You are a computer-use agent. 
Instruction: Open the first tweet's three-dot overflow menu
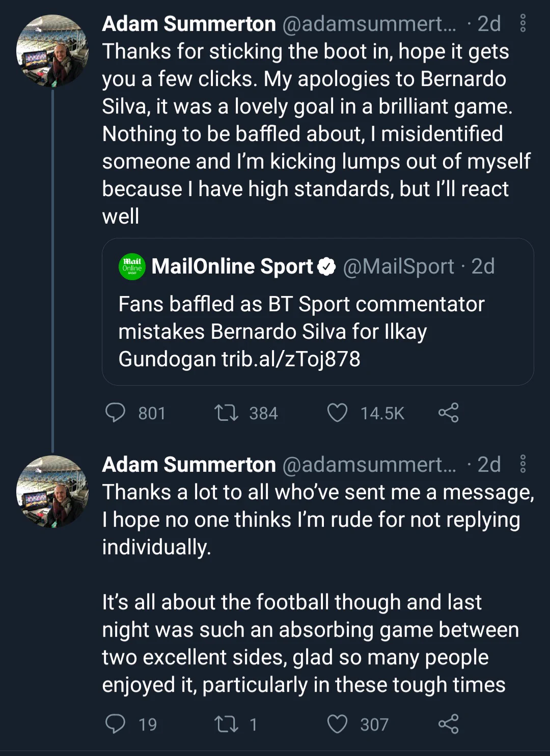coord(522,23)
